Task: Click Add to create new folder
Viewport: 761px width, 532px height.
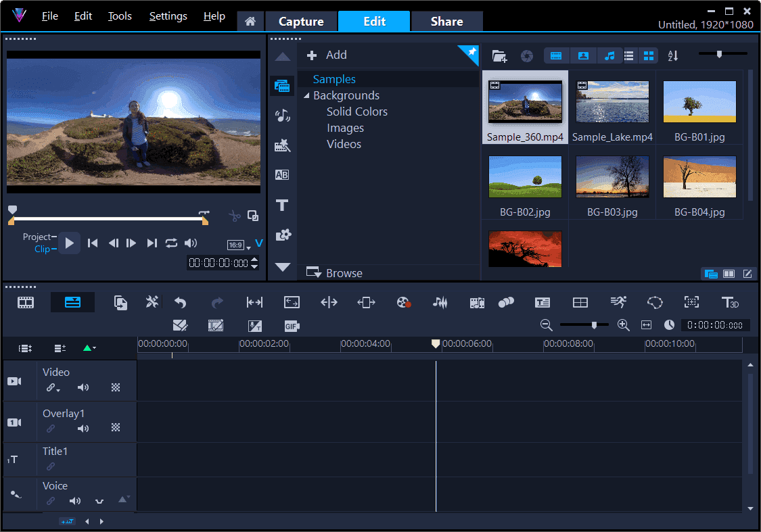Action: [x=327, y=55]
